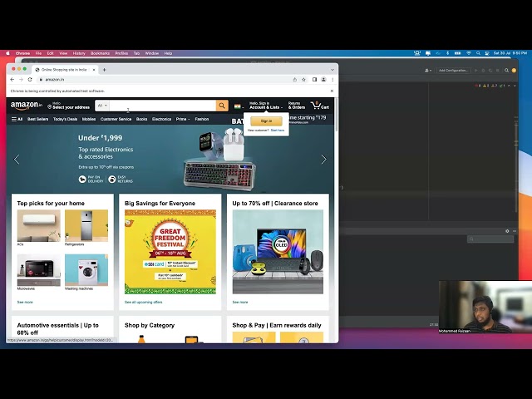This screenshot has width=532, height=399.
Task: Click the banner's previous-slide left arrow
Action: coord(17,160)
